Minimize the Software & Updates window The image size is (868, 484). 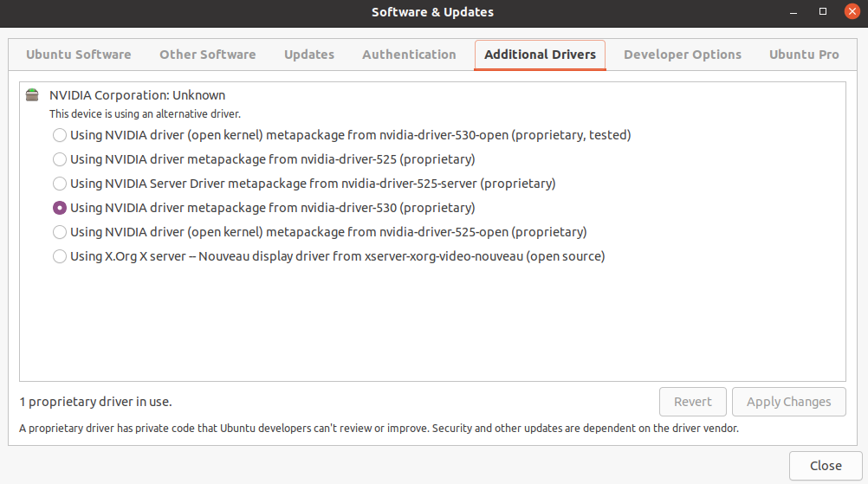pyautogui.click(x=794, y=11)
